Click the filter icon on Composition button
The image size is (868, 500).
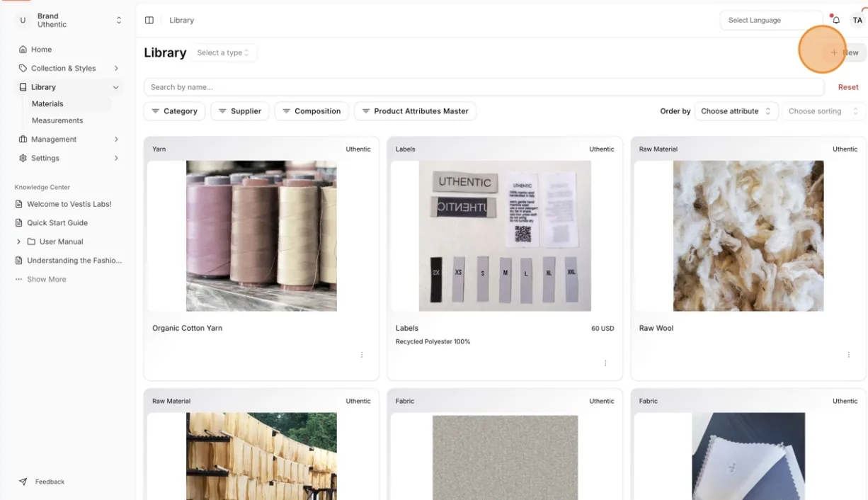pyautogui.click(x=286, y=111)
